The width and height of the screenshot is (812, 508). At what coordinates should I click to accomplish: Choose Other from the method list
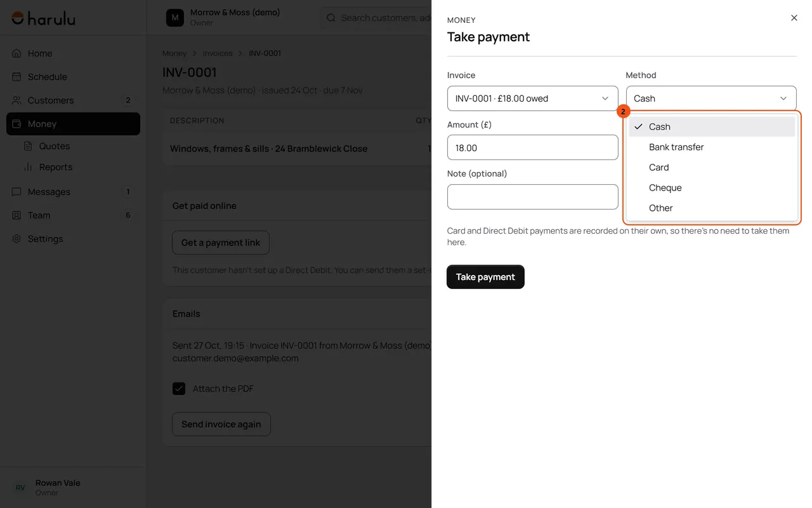[712, 208]
